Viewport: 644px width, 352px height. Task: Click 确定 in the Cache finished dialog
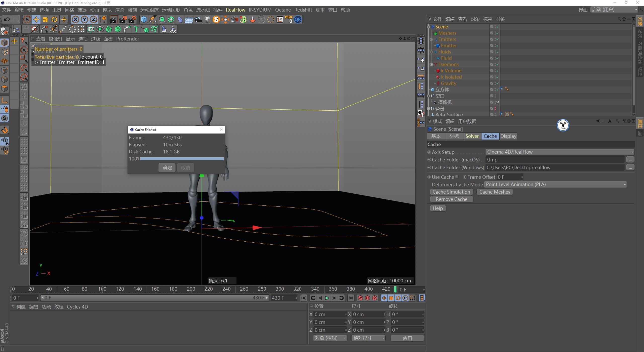pos(167,167)
